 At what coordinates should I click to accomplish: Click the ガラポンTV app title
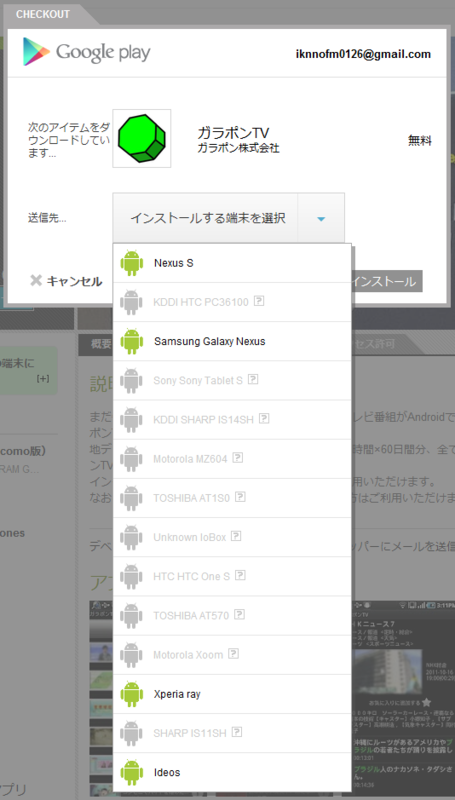(x=233, y=133)
